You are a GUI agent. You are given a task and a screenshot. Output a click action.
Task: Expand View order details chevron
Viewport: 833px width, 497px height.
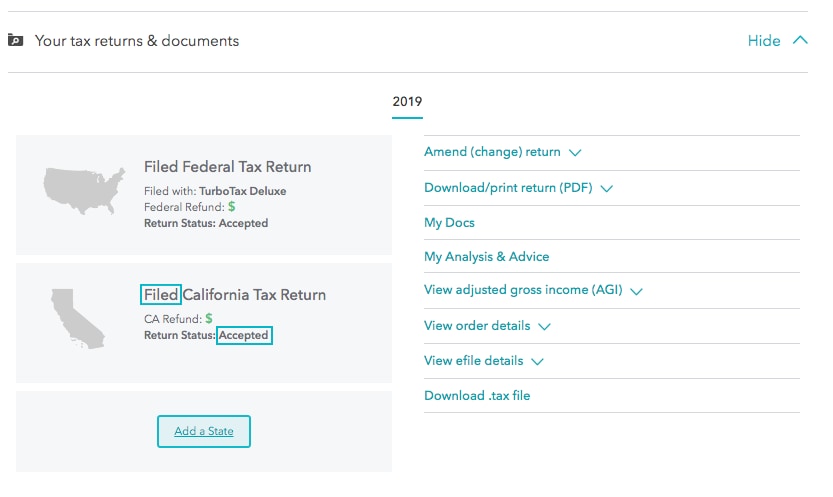[544, 327]
